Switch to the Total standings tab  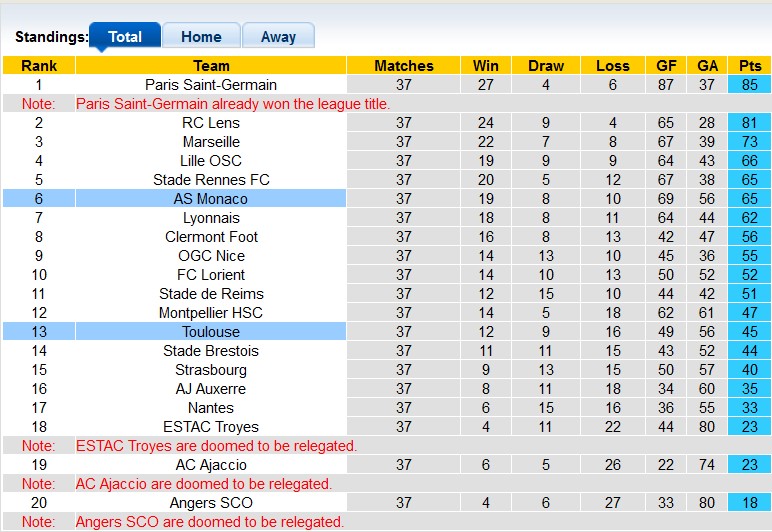[x=125, y=37]
